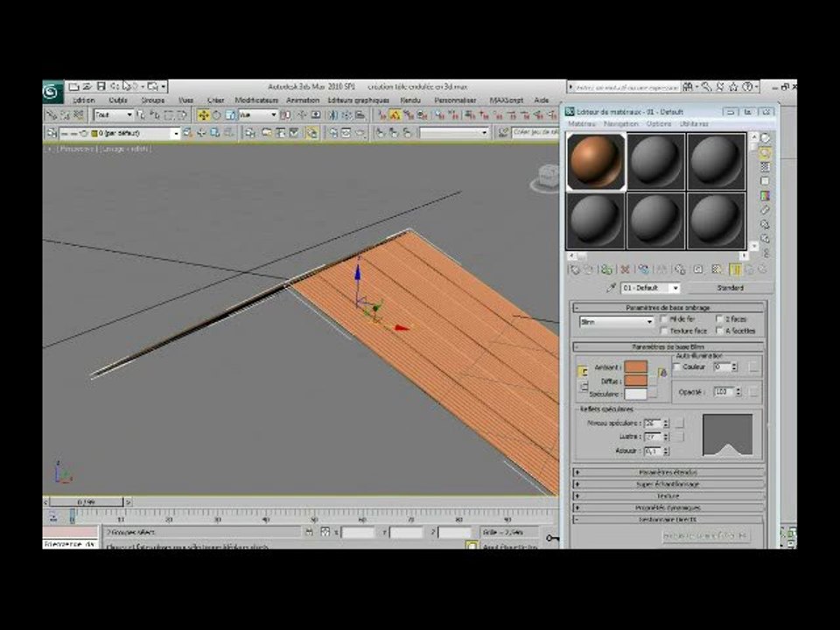Click Get Material icon in material editor
This screenshot has width=840, height=630.
click(x=574, y=270)
